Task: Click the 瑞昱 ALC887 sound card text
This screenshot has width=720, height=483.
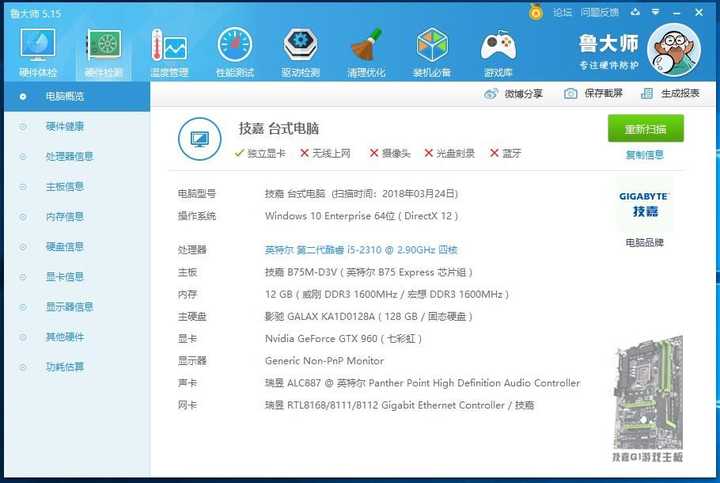Action: point(422,383)
